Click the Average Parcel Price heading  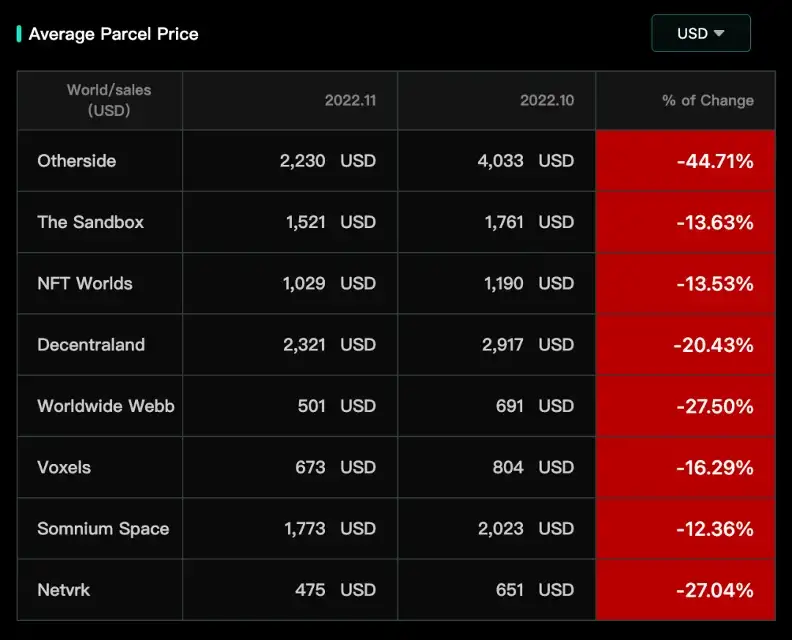113,34
